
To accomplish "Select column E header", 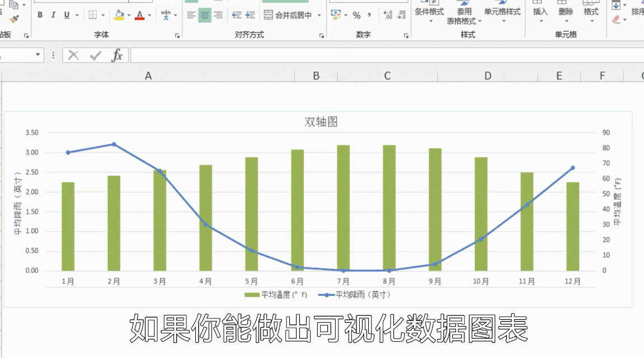I will [559, 76].
